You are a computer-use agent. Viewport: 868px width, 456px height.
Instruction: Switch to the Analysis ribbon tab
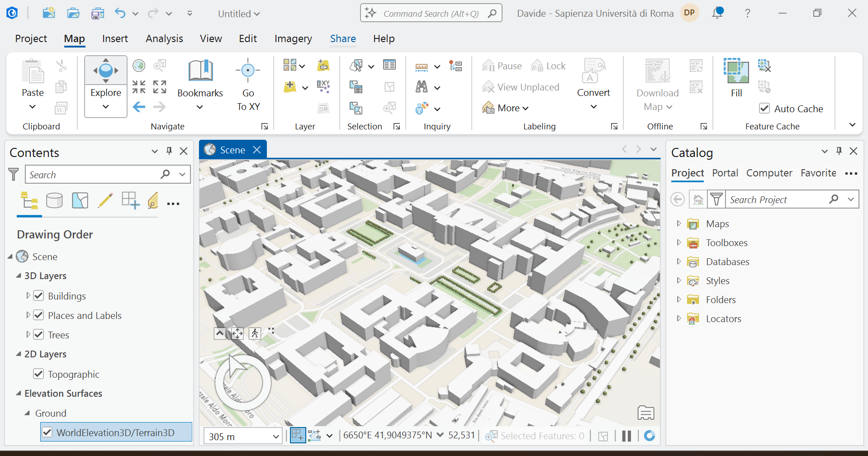pyautogui.click(x=164, y=39)
